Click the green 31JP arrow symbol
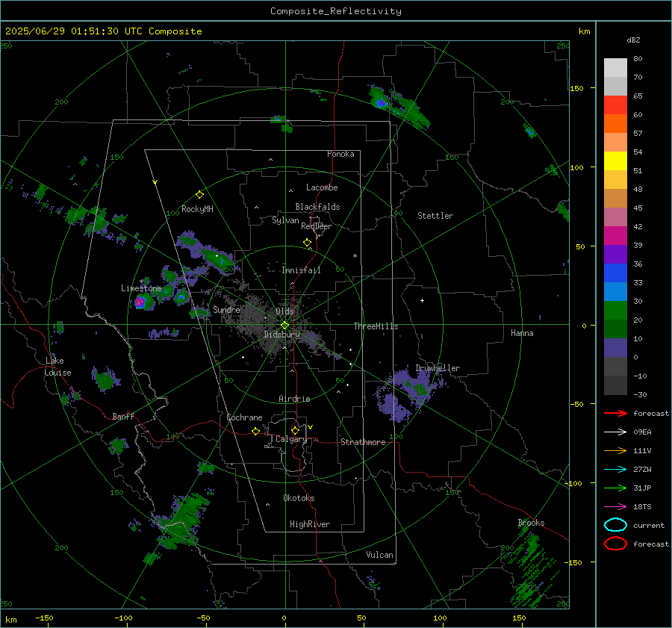672x628 pixels. 615,488
